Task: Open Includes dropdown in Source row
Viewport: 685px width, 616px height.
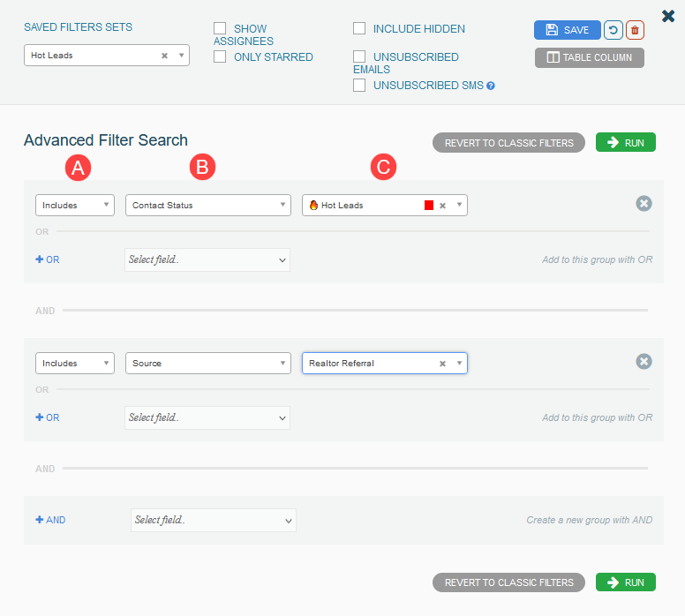Action: (75, 363)
